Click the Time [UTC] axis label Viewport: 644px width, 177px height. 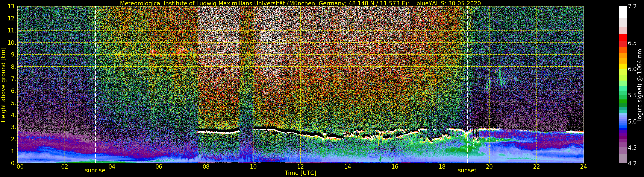pos(300,173)
